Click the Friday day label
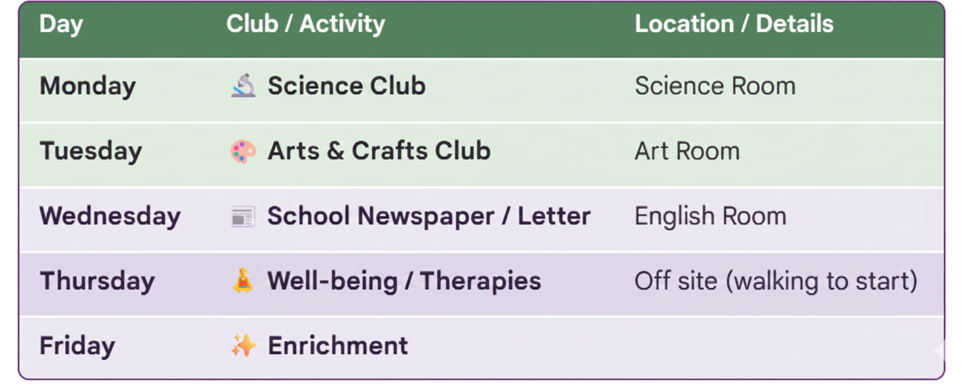This screenshot has width=980, height=384. [77, 346]
